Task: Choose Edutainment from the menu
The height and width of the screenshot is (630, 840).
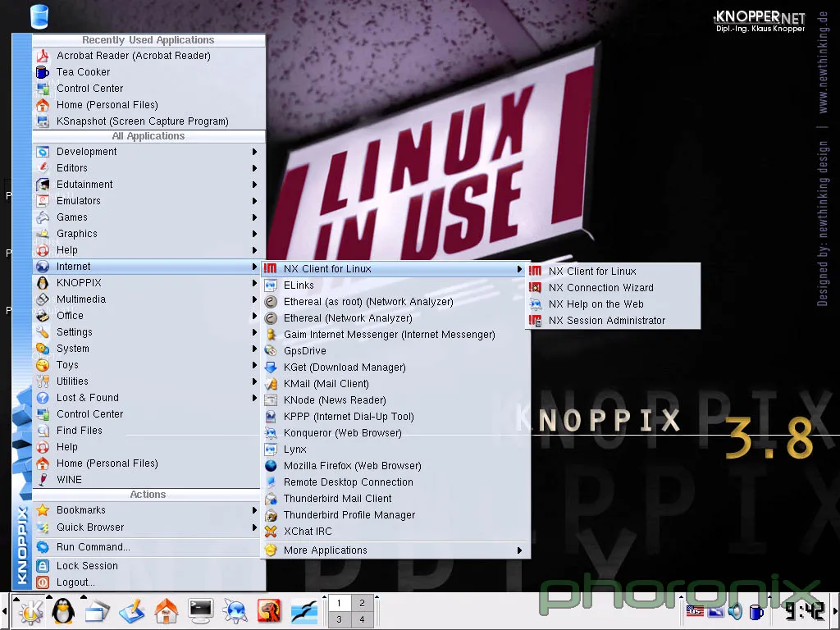Action: (x=148, y=185)
